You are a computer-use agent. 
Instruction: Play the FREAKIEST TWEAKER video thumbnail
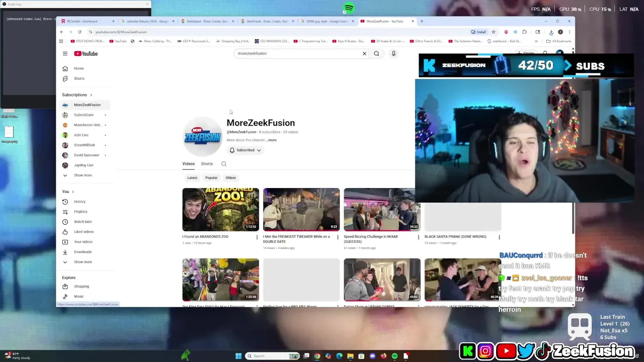(301, 210)
